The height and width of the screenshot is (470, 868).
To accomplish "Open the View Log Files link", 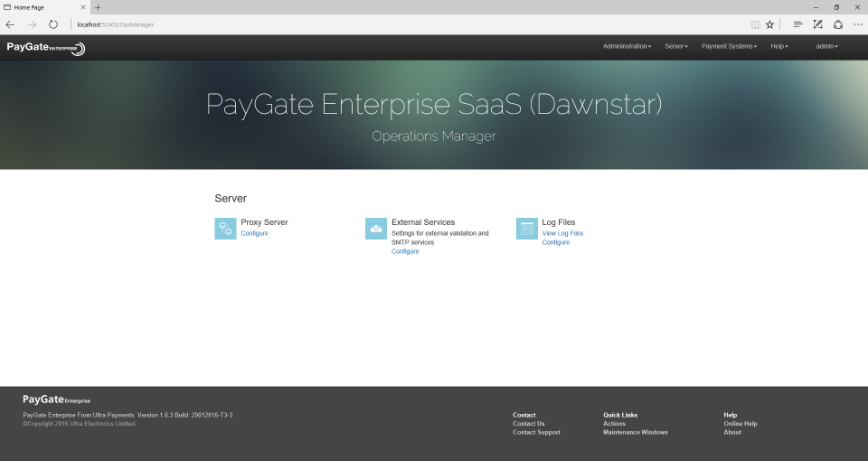I will coord(562,233).
